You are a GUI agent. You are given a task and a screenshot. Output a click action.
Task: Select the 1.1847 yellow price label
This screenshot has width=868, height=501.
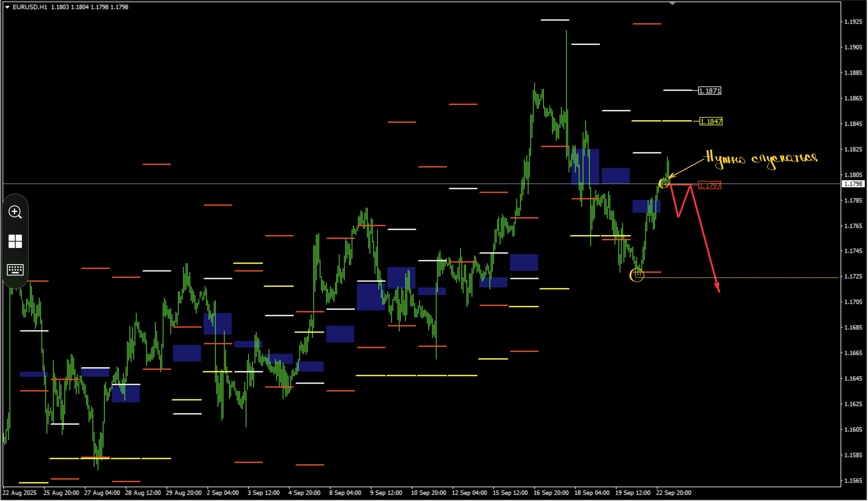(x=711, y=122)
